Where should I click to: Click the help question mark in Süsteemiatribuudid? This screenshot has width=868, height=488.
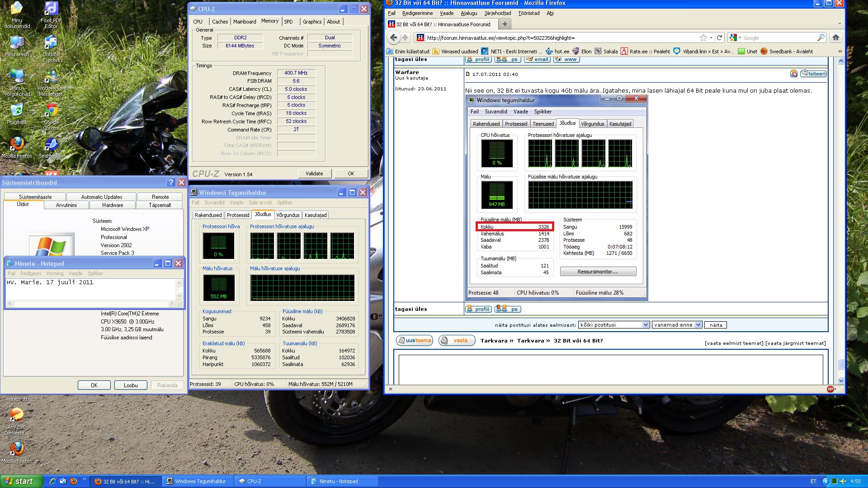click(170, 183)
